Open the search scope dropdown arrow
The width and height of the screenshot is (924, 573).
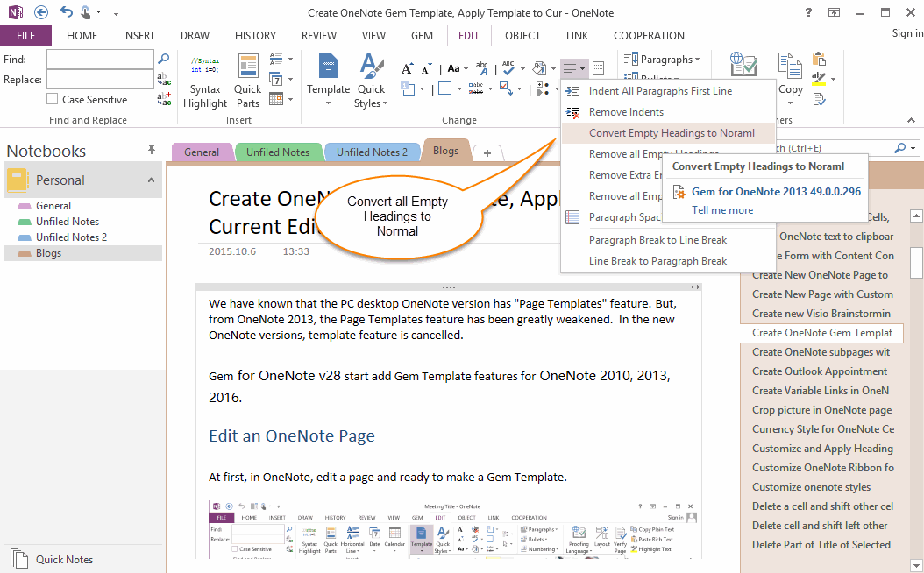click(x=913, y=148)
